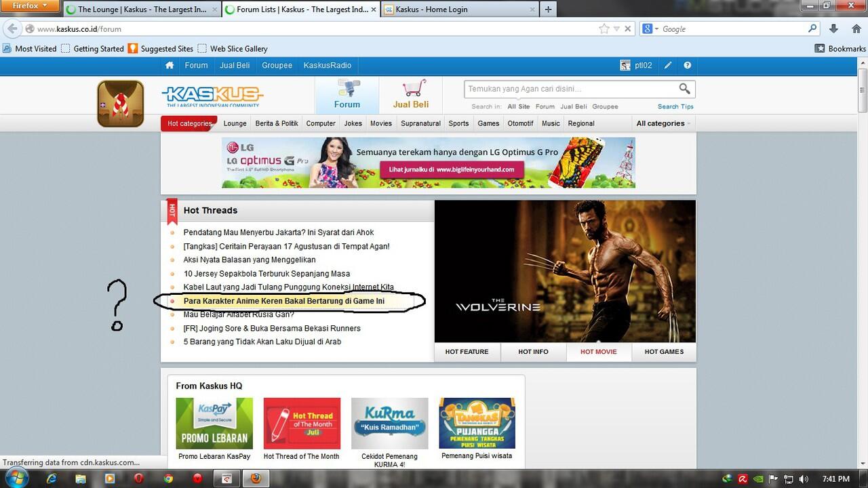Open the Computer category
Image resolution: width=868 pixels, height=488 pixels.
click(321, 123)
